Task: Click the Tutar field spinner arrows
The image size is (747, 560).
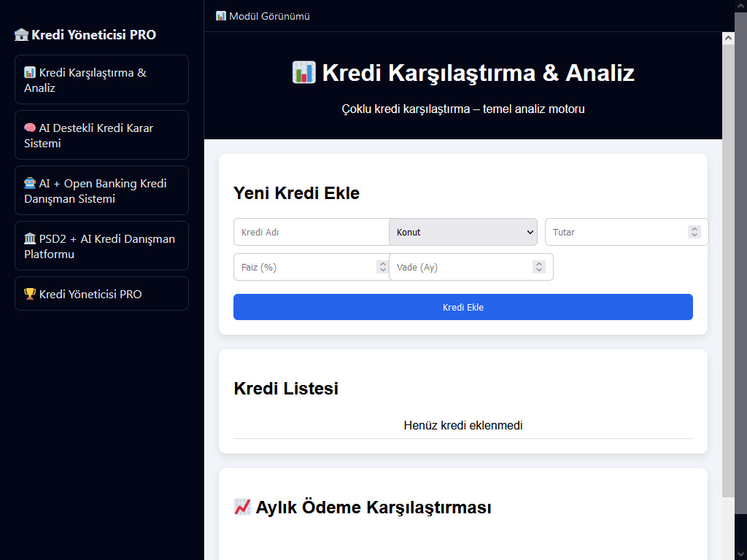Action: [694, 232]
